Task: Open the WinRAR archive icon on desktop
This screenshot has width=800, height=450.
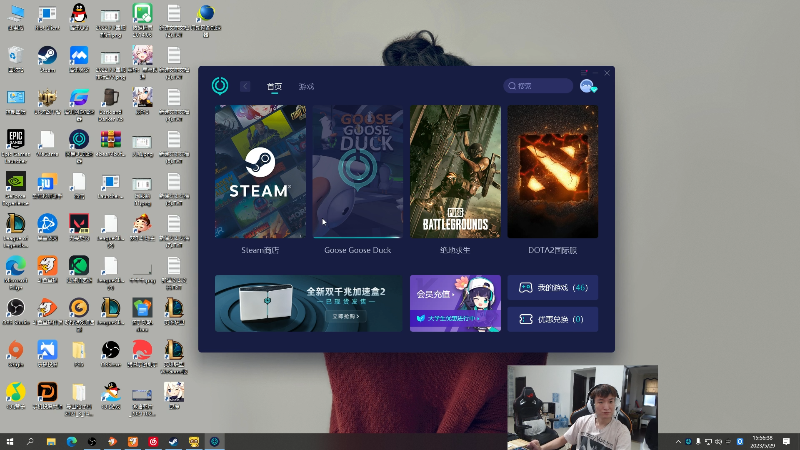Action: coord(111,143)
